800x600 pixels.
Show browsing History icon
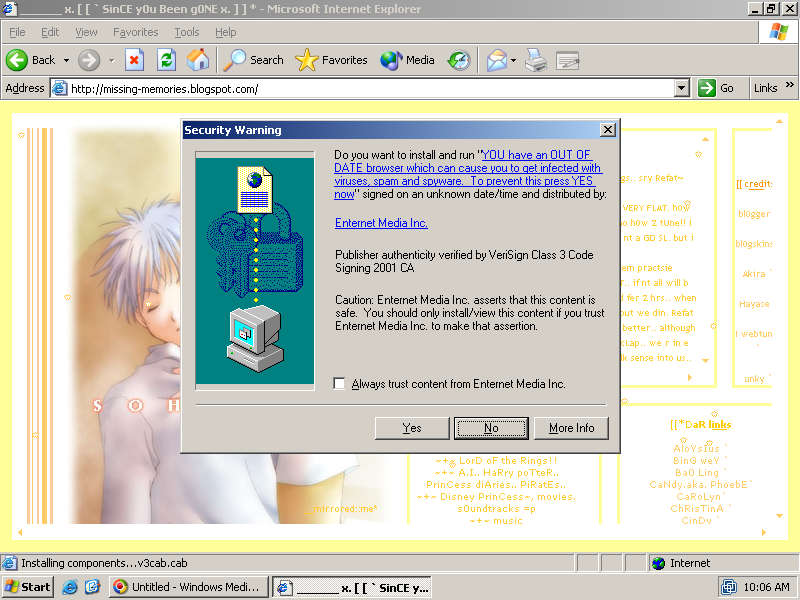(x=459, y=60)
